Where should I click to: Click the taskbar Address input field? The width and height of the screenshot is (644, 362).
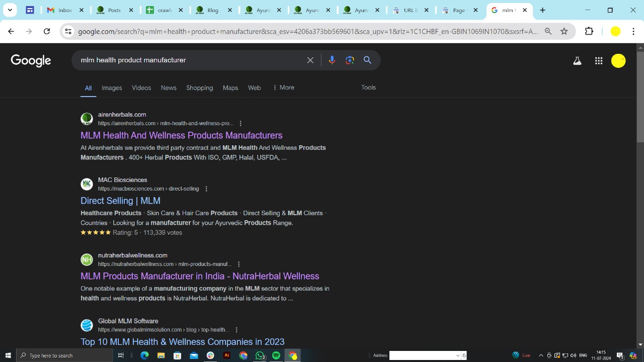[x=422, y=355]
